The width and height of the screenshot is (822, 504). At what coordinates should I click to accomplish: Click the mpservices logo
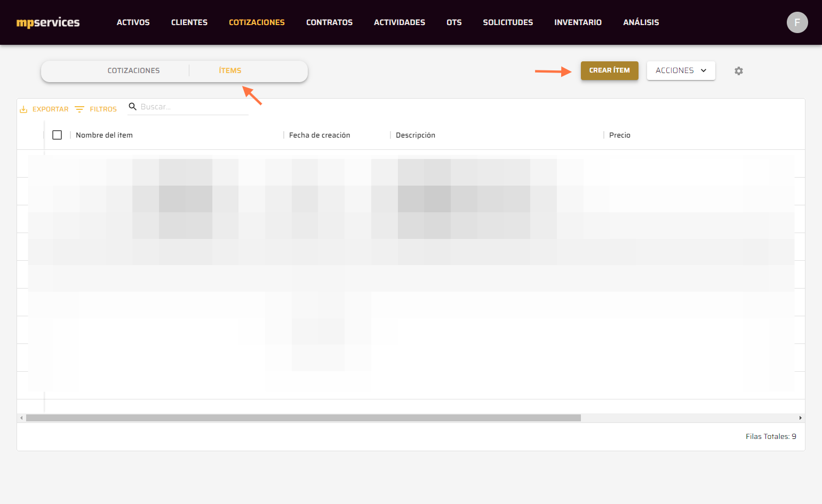(48, 22)
